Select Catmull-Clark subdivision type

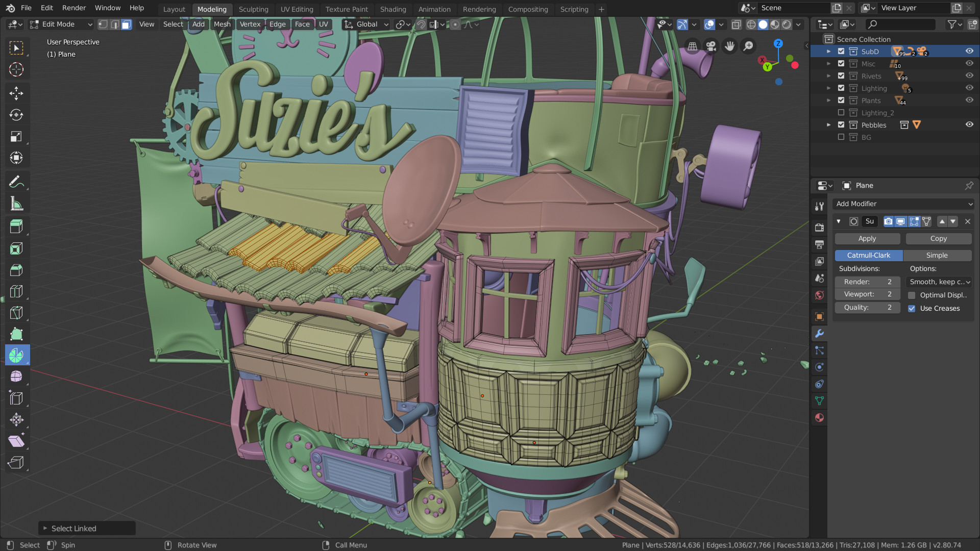click(869, 255)
